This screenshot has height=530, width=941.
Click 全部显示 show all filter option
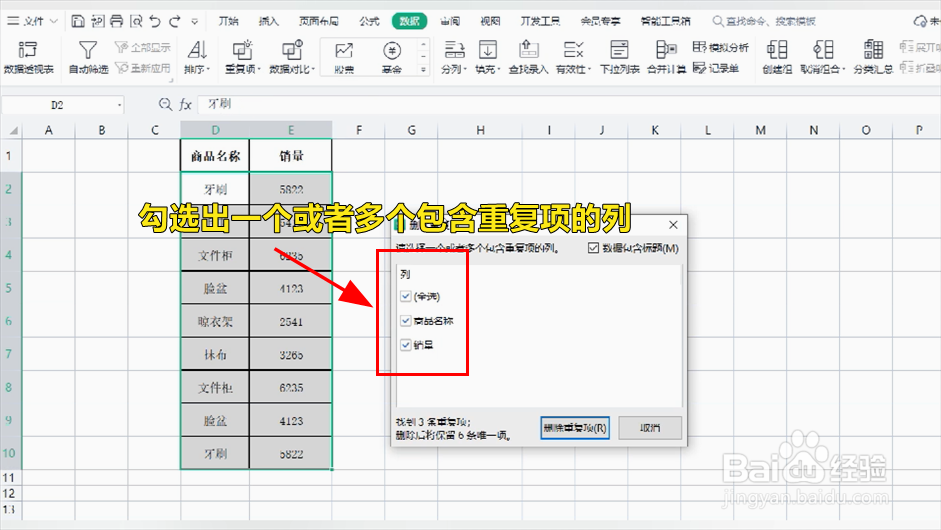tap(143, 47)
